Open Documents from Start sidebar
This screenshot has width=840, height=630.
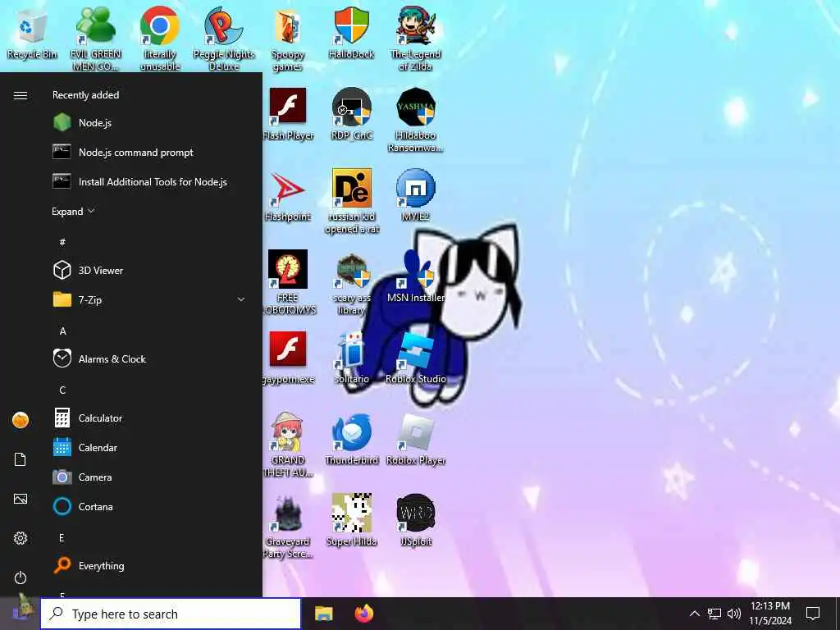(x=21, y=459)
